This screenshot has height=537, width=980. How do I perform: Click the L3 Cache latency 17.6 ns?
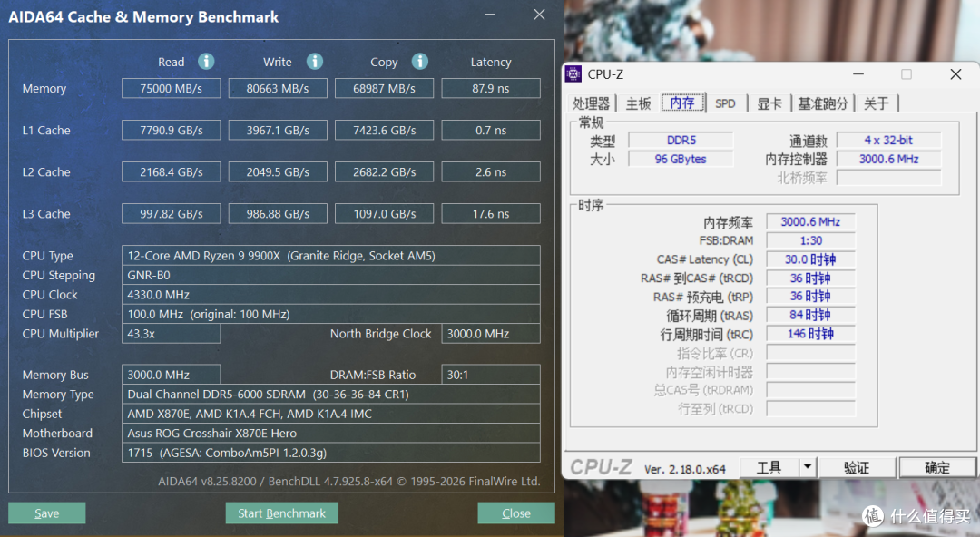pyautogui.click(x=491, y=214)
